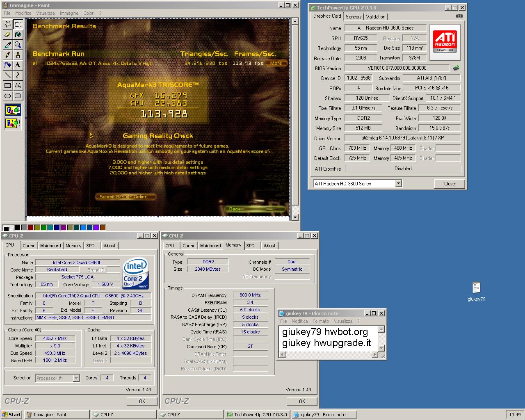525x420 pixels.
Task: Select the Rounded Rectangle tool
Action: point(18,96)
